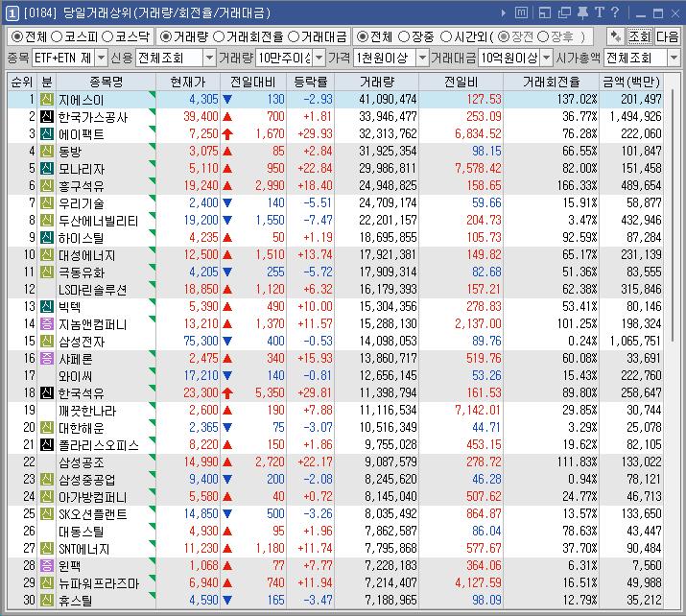The height and width of the screenshot is (616, 686).
Task: Click the black 신 badge on 한국가스공사 row
Action: click(47, 116)
